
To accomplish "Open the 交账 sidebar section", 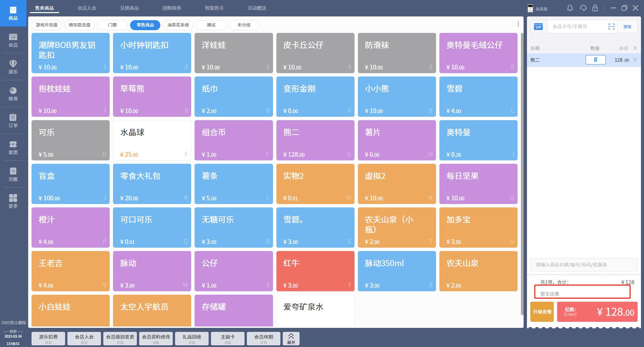I will coord(13,175).
